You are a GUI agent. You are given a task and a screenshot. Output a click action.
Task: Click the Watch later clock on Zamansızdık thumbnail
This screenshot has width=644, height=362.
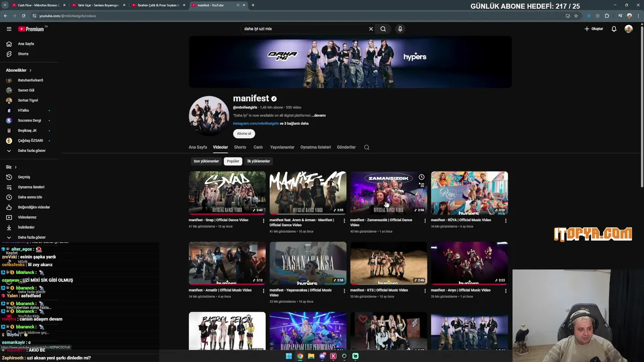tap(422, 177)
